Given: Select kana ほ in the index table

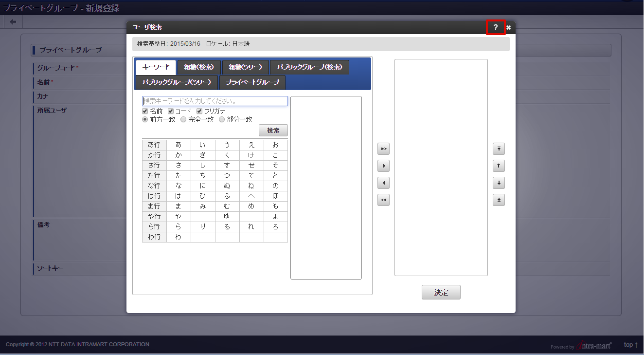Looking at the screenshot, I should 276,196.
